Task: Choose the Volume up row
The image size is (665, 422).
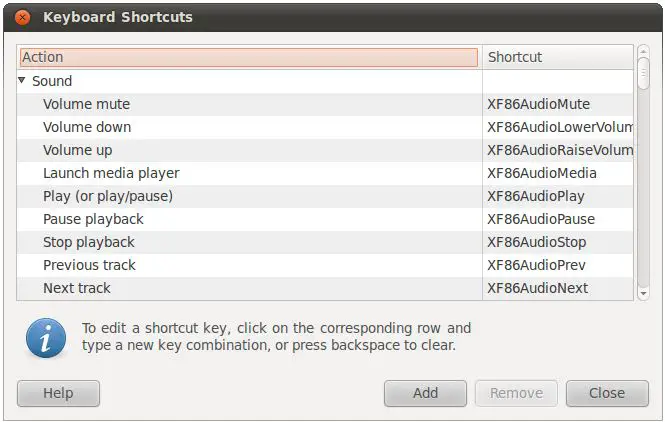Action: point(77,150)
